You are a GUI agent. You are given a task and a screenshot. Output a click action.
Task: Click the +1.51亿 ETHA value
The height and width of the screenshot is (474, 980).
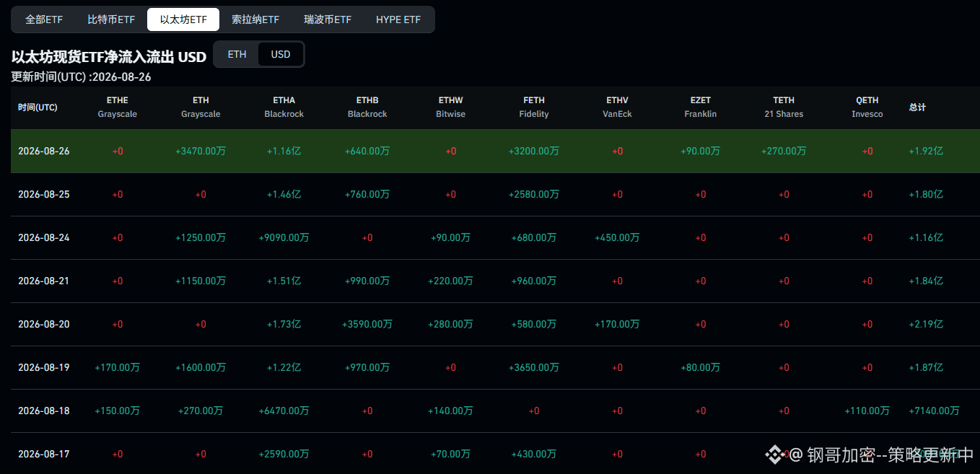[284, 281]
